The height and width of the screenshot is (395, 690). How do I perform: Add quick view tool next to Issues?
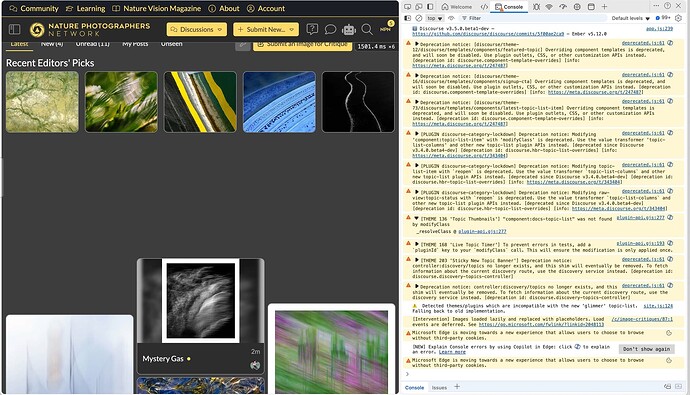(457, 387)
